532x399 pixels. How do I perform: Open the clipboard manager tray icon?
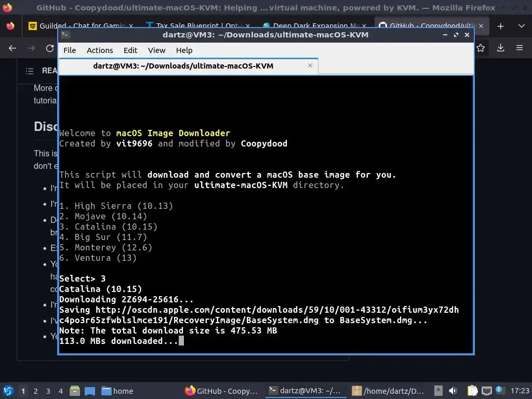pos(472,391)
